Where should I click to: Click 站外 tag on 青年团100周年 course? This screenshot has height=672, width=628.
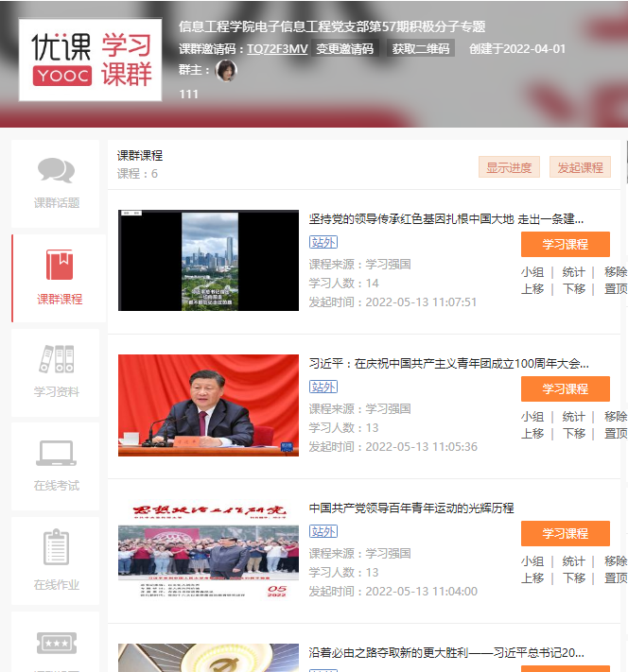(x=323, y=387)
